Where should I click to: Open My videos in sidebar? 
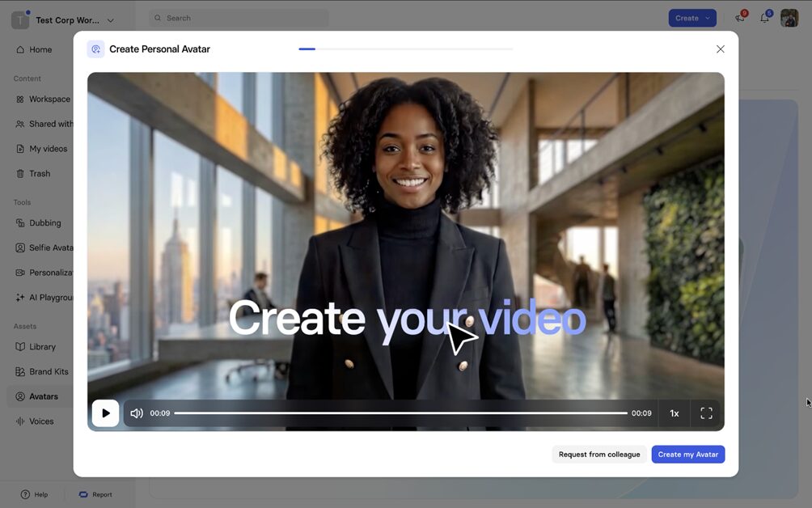(x=47, y=149)
